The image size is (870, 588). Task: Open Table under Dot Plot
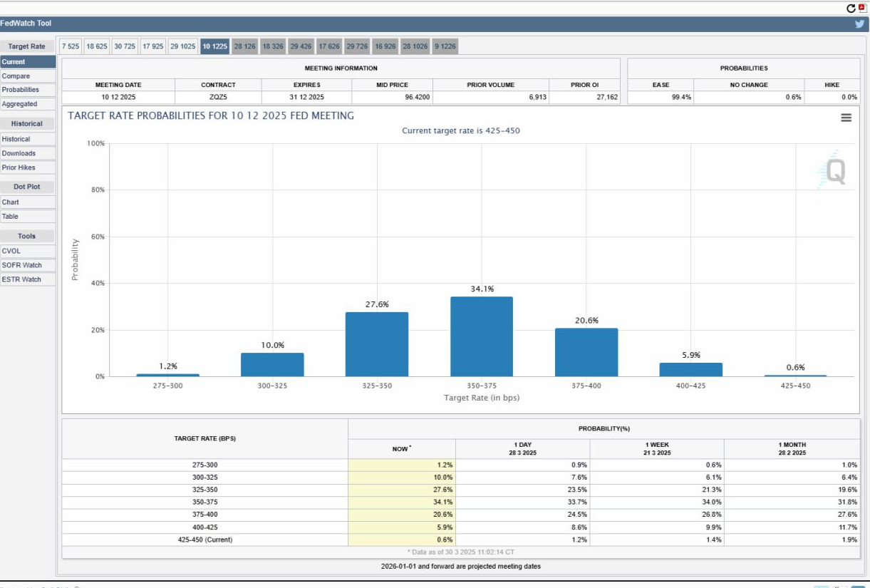28,217
